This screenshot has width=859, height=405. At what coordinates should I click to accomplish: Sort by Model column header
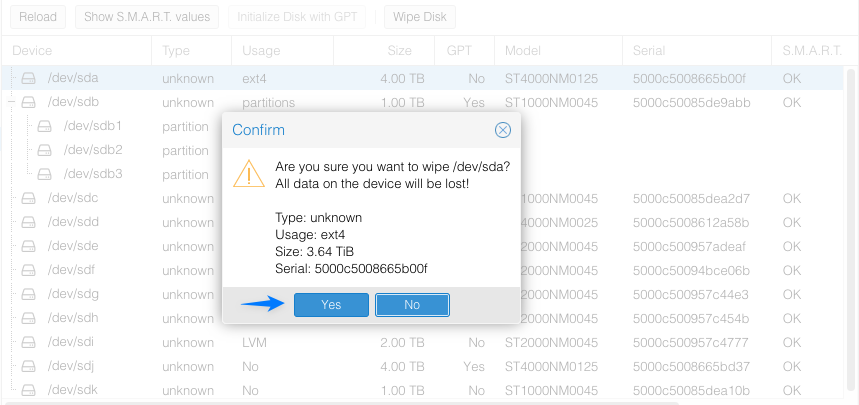558,51
